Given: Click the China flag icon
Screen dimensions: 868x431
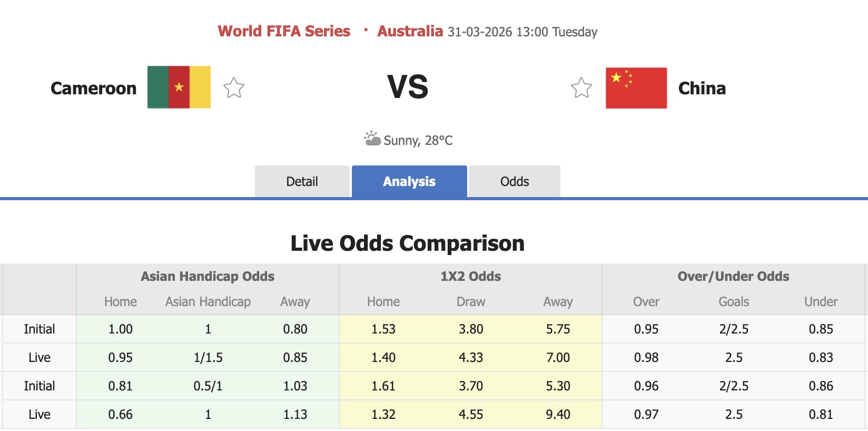Looking at the screenshot, I should click(635, 87).
